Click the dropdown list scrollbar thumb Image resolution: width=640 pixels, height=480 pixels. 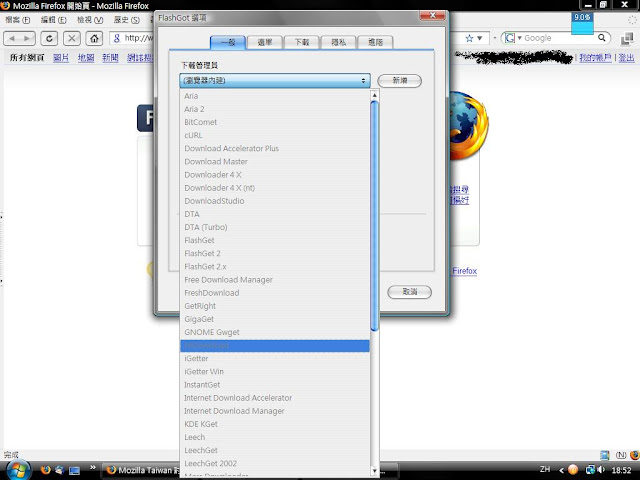tap(374, 216)
